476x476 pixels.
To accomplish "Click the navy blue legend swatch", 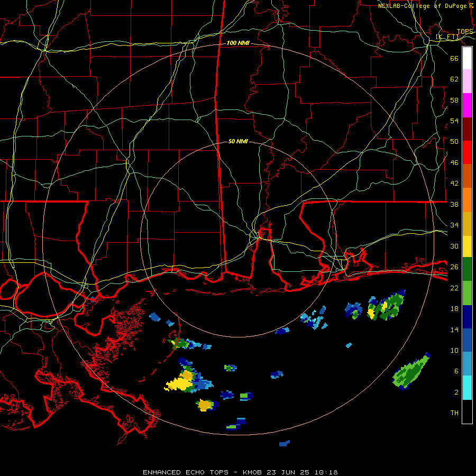I will (467, 317).
